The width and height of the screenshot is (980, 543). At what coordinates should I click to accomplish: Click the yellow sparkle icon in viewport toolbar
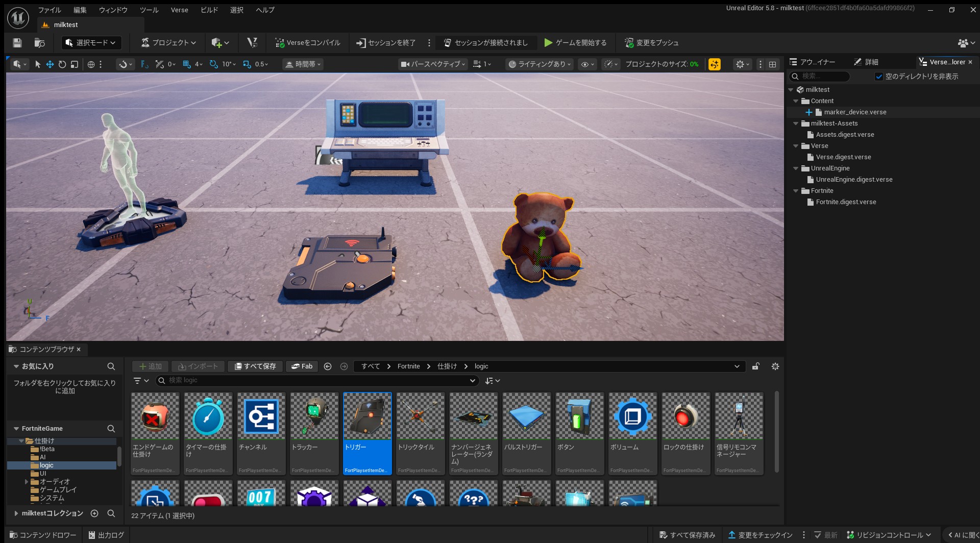[715, 64]
